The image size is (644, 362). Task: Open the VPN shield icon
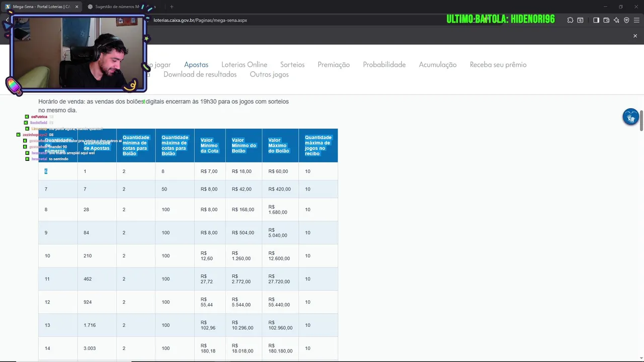(x=626, y=20)
